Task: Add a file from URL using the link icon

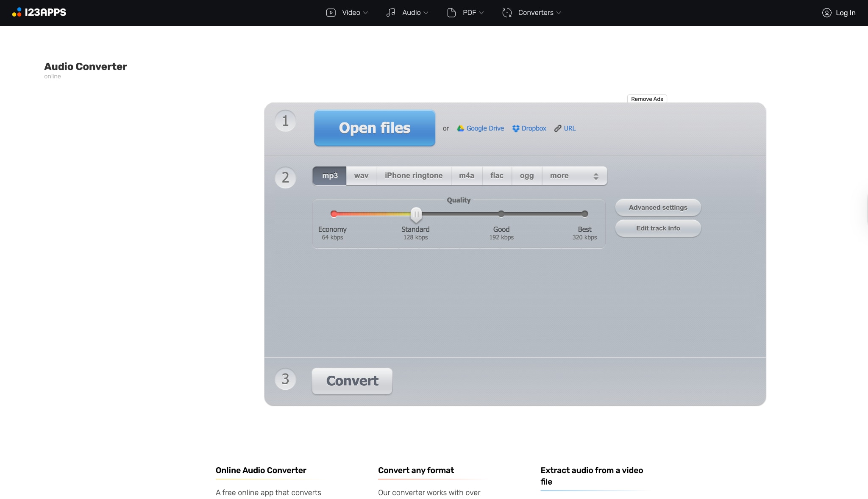Action: pos(557,128)
